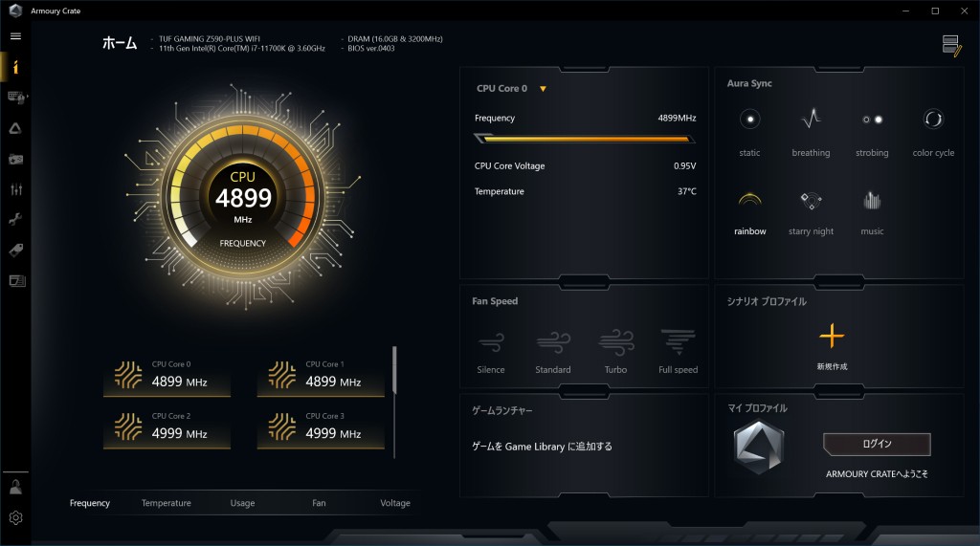Screen dimensions: 980x546
Task: Click the News icon in the sidebar
Action: click(x=16, y=281)
